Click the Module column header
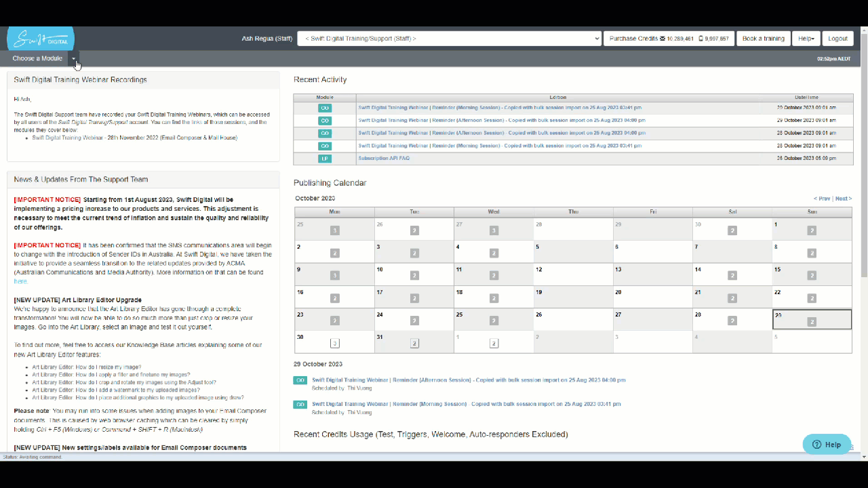This screenshot has width=868, height=488. [325, 98]
